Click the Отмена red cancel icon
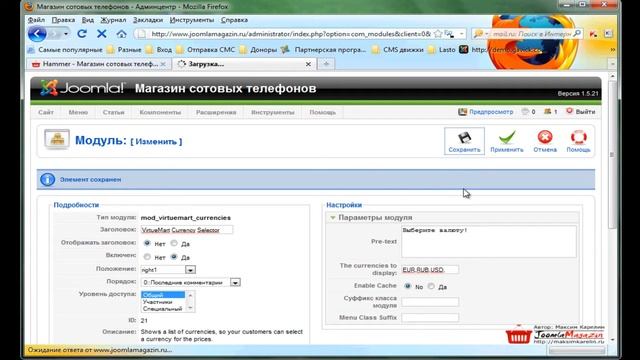 (545, 137)
